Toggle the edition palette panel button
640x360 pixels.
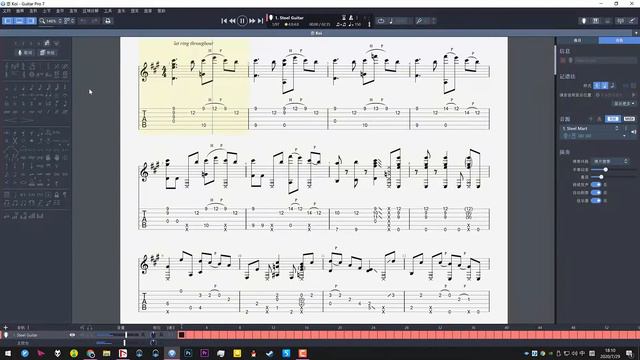[8, 21]
